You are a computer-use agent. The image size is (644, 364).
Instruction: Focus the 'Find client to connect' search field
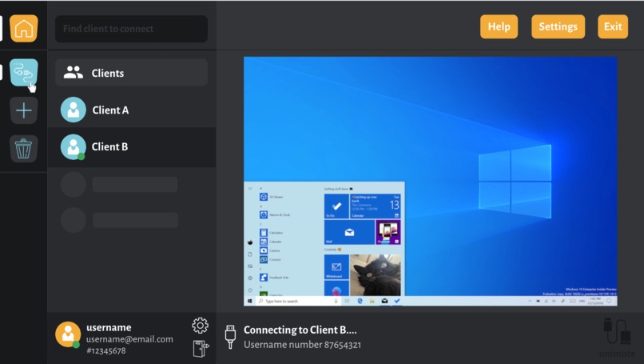point(131,29)
